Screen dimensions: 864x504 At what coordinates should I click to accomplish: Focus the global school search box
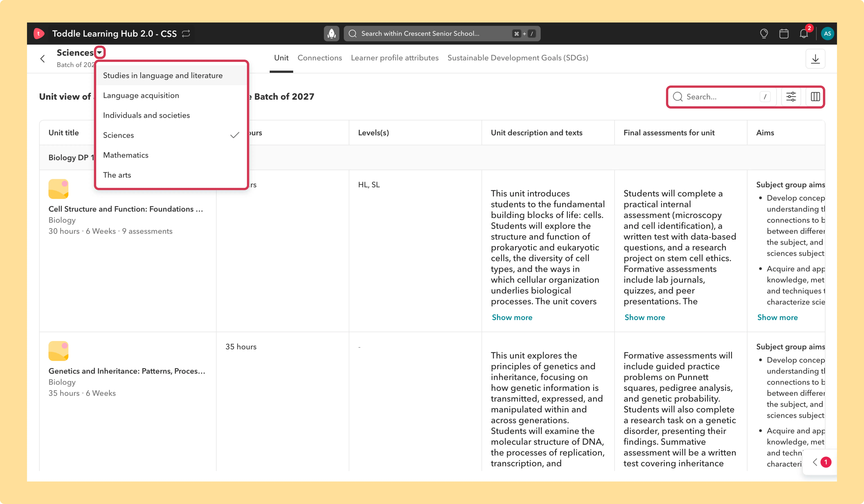442,34
